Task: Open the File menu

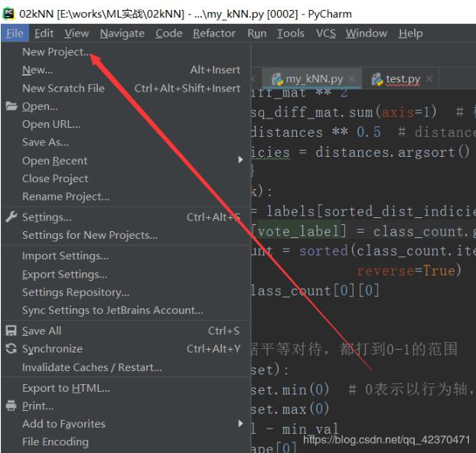Action: click(x=15, y=33)
